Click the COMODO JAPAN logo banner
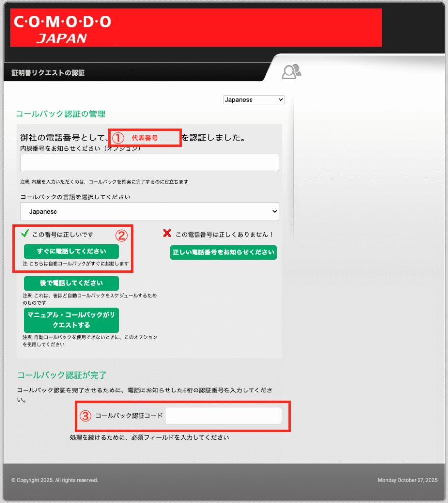 pos(196,28)
